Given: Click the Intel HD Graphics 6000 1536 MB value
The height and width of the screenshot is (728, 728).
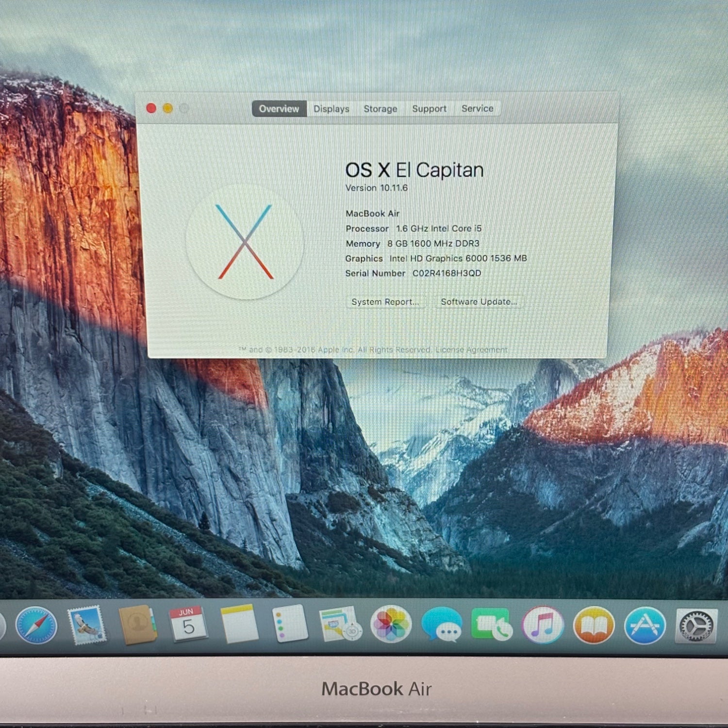Looking at the screenshot, I should pyautogui.click(x=458, y=258).
